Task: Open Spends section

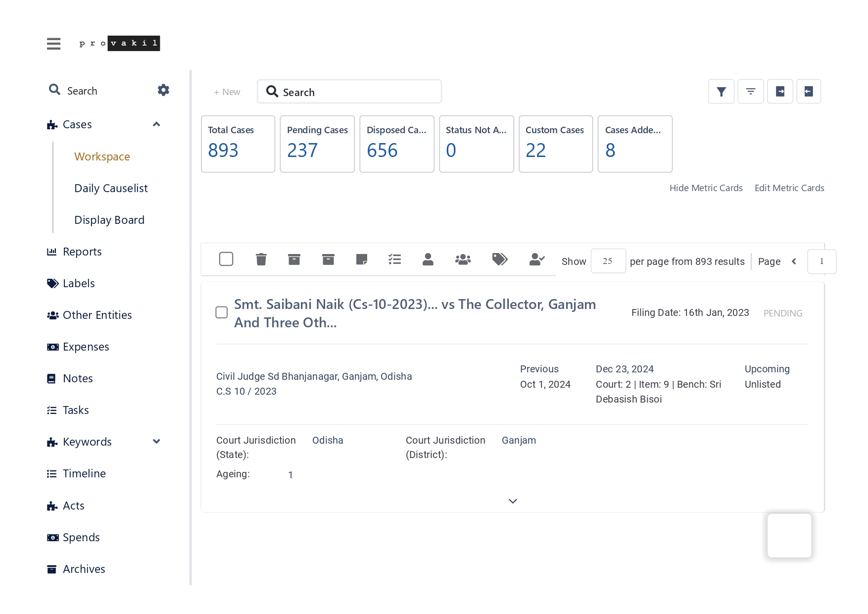Action: 81,537
